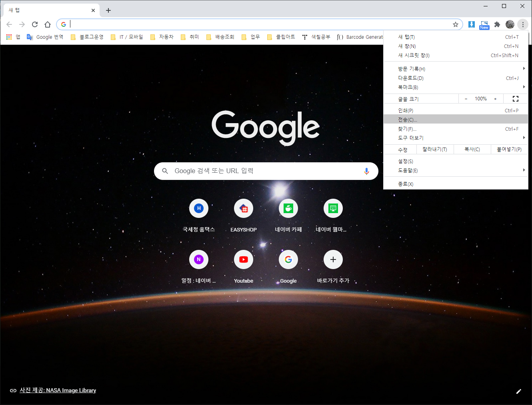532x405 pixels.
Task: Open the 일정 : 네이버 shortcut
Action: click(x=199, y=267)
